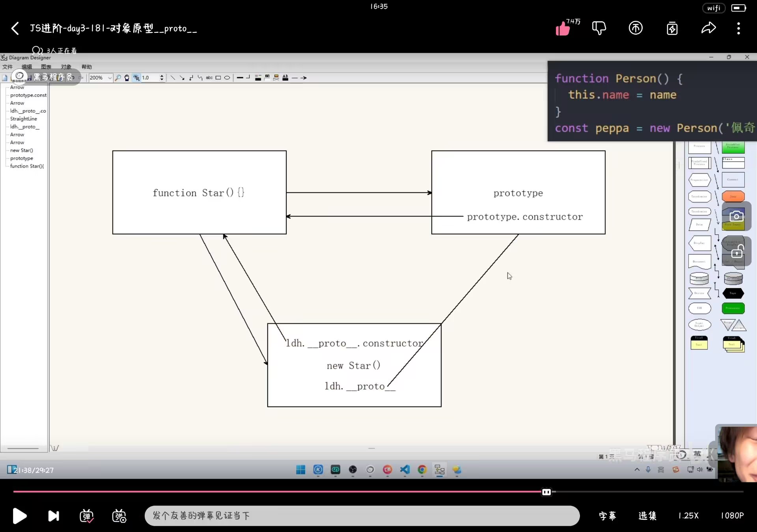The image size is (757, 532).
Task: Expand the system tray hidden icons chevron
Action: 637,469
